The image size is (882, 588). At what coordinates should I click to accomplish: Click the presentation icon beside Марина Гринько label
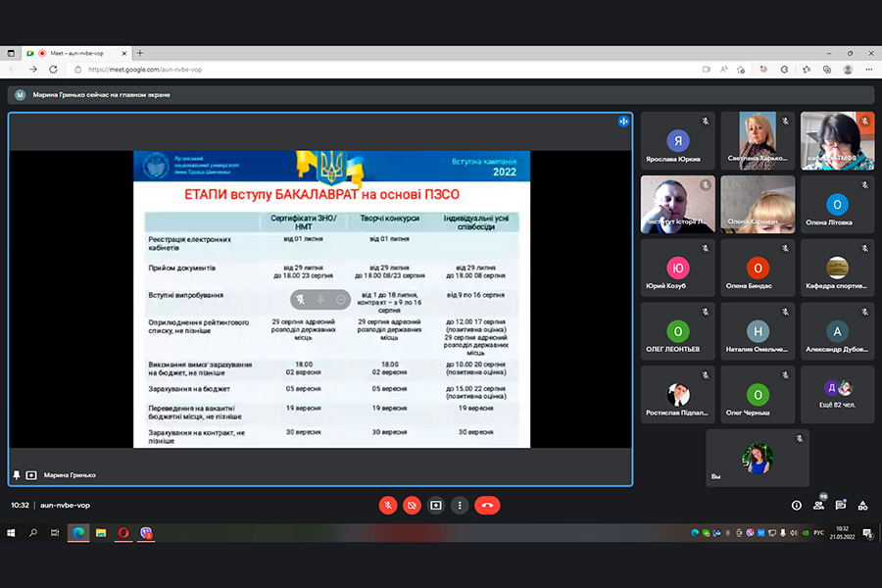(31, 475)
